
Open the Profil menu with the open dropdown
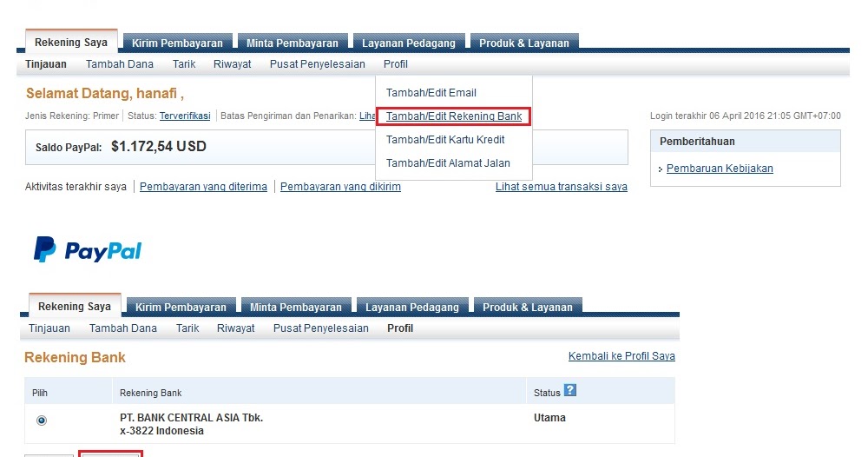395,64
